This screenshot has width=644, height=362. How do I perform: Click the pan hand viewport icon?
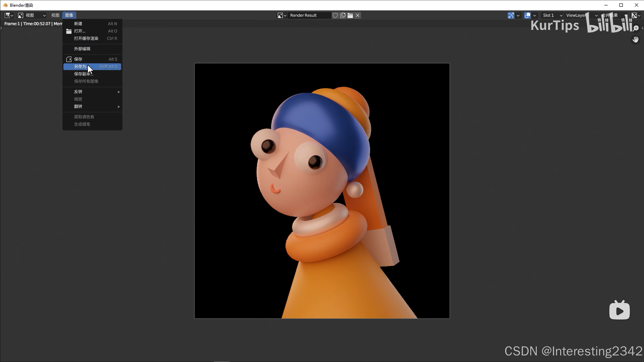(x=636, y=39)
